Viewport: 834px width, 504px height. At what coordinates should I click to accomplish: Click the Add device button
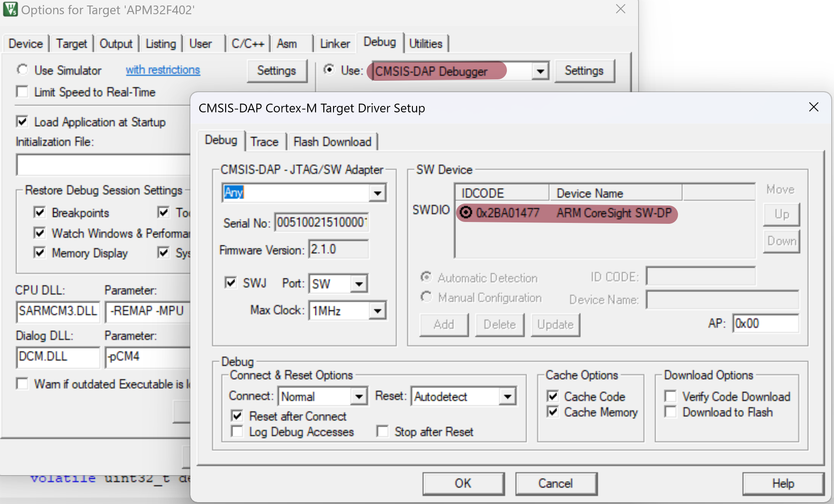pyautogui.click(x=444, y=325)
